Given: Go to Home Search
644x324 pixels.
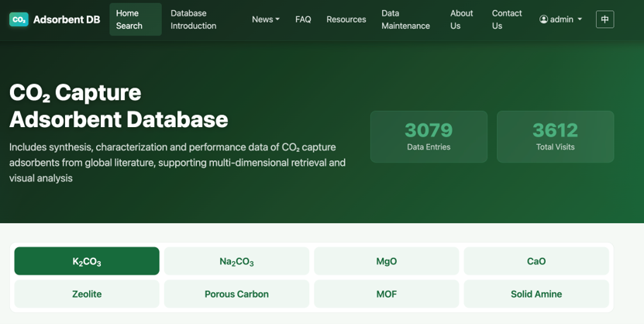Looking at the screenshot, I should [x=136, y=19].
